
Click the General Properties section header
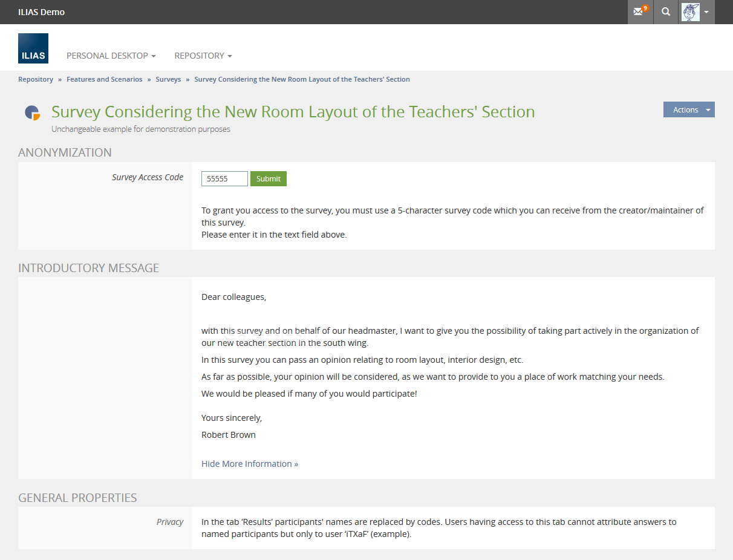pyautogui.click(x=77, y=498)
